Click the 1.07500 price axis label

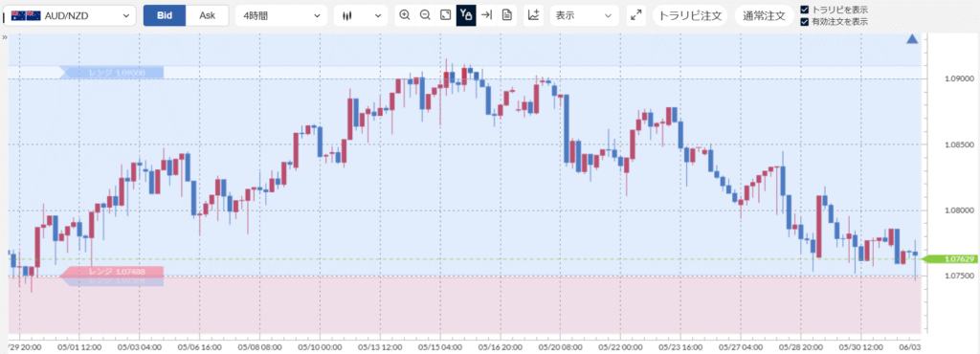(960, 276)
